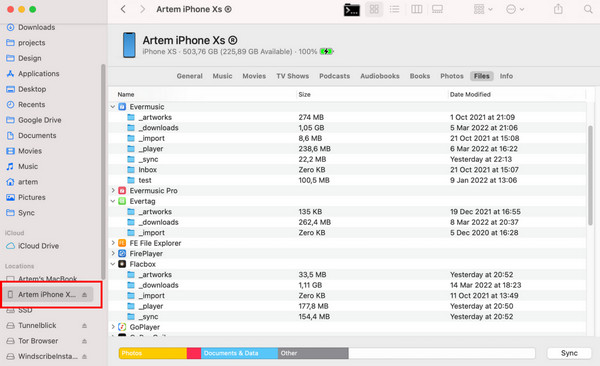Screen dimensions: 600x366
Task: Switch to list view
Action: point(395,9)
